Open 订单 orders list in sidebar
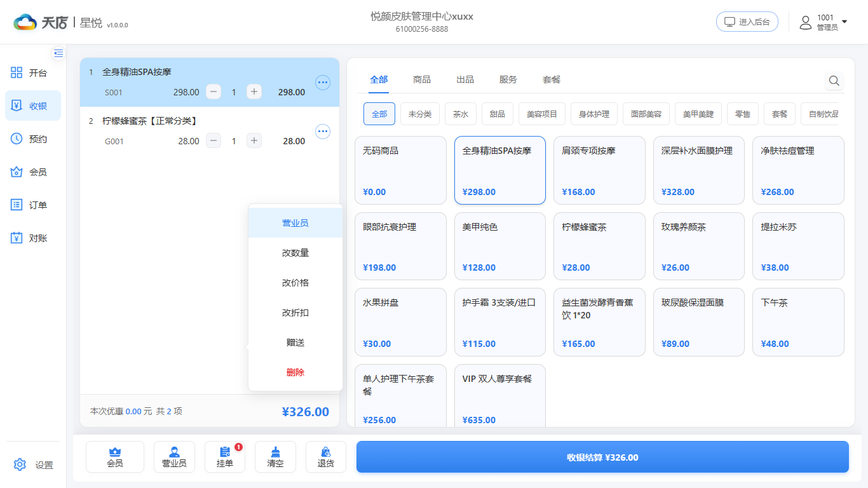Image resolution: width=868 pixels, height=488 pixels. coord(33,205)
